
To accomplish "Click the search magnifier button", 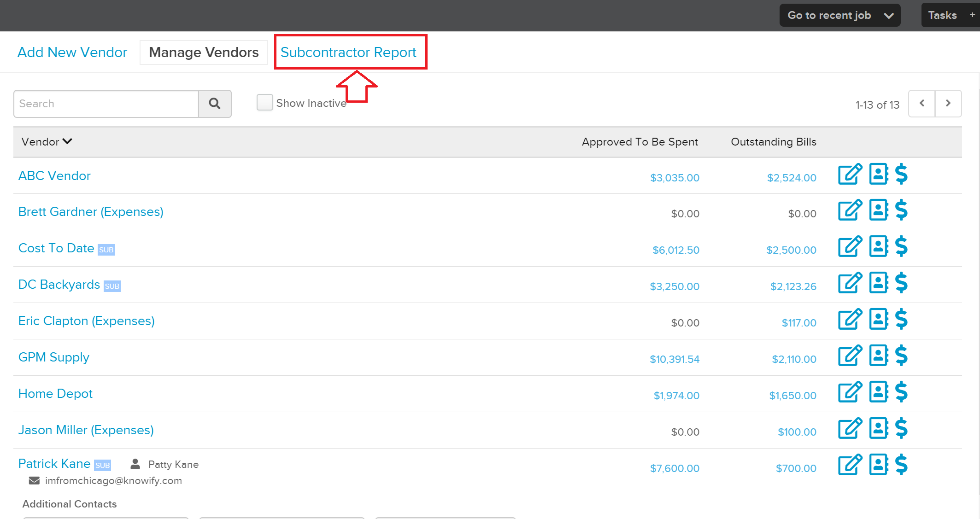I will [x=215, y=104].
